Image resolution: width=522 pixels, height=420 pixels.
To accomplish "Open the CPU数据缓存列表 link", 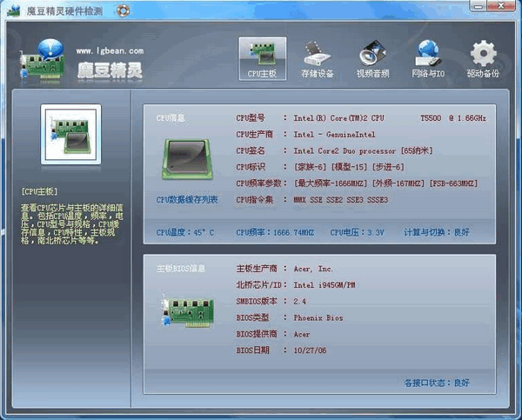I will [187, 200].
